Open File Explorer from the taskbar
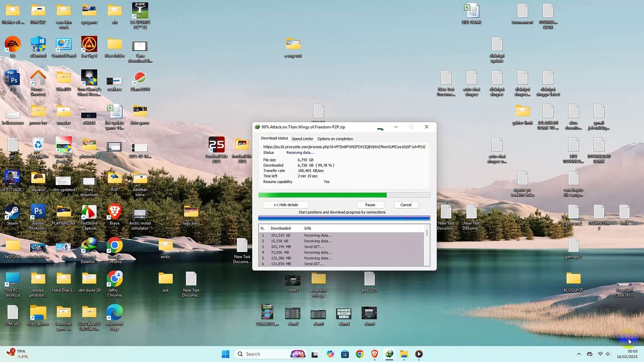Image resolution: width=644 pixels, height=362 pixels. [404, 354]
